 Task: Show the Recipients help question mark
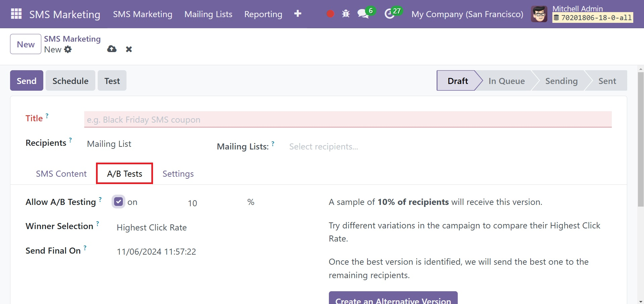pos(70,140)
